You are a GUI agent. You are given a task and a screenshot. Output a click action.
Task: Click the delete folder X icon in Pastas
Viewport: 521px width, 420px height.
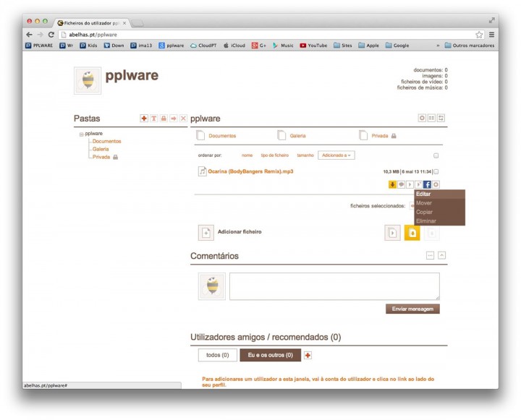click(183, 119)
